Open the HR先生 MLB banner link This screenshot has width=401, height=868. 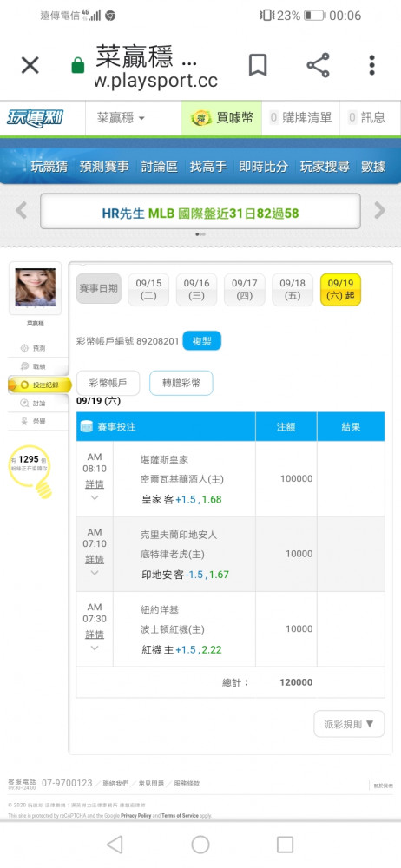(200, 213)
